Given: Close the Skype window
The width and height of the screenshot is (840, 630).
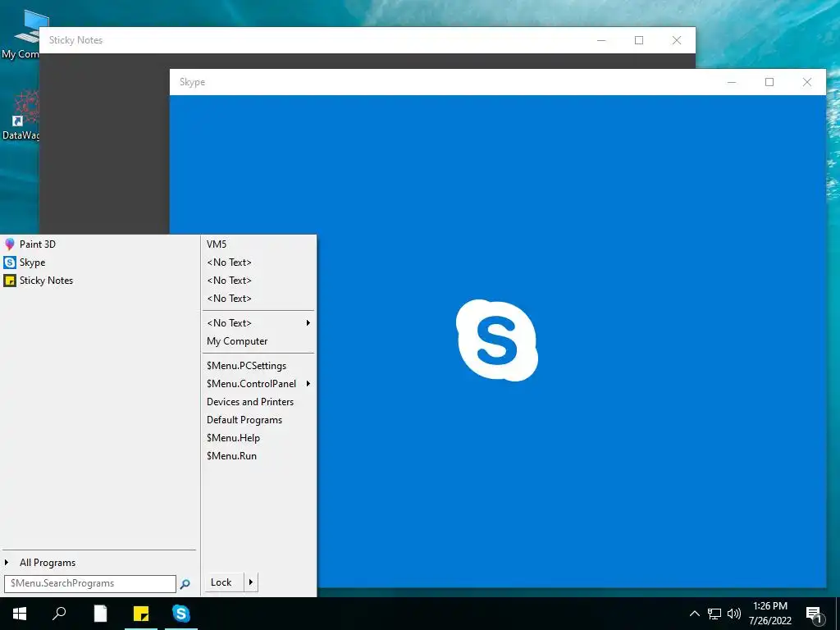Looking at the screenshot, I should click(x=807, y=82).
